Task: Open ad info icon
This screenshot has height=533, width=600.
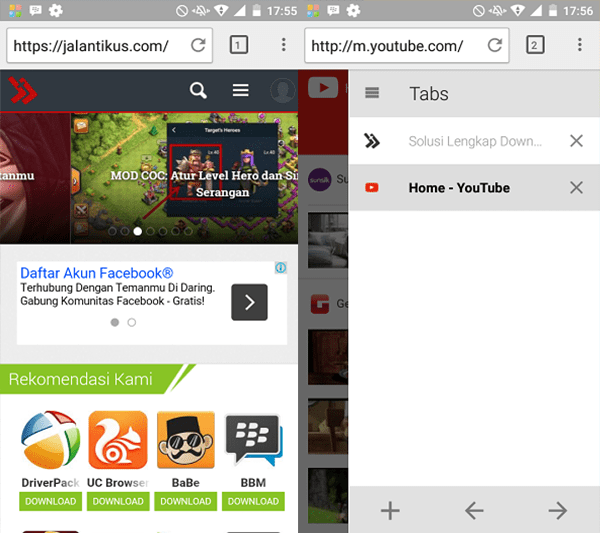Action: point(280,268)
